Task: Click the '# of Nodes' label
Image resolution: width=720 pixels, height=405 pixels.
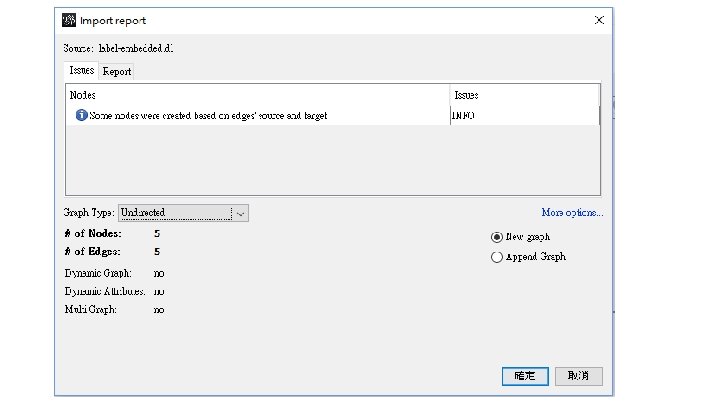Action: click(x=92, y=233)
